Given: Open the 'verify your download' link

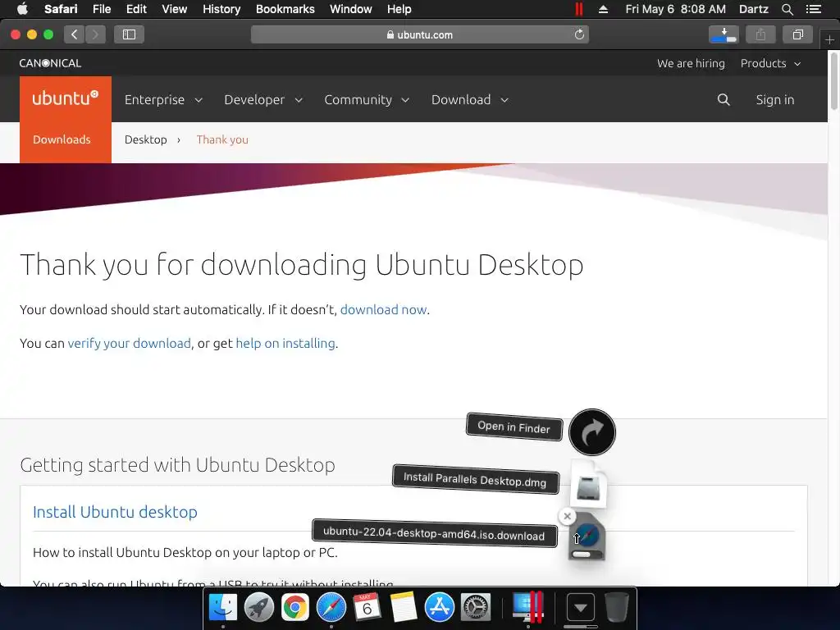Looking at the screenshot, I should pos(129,344).
